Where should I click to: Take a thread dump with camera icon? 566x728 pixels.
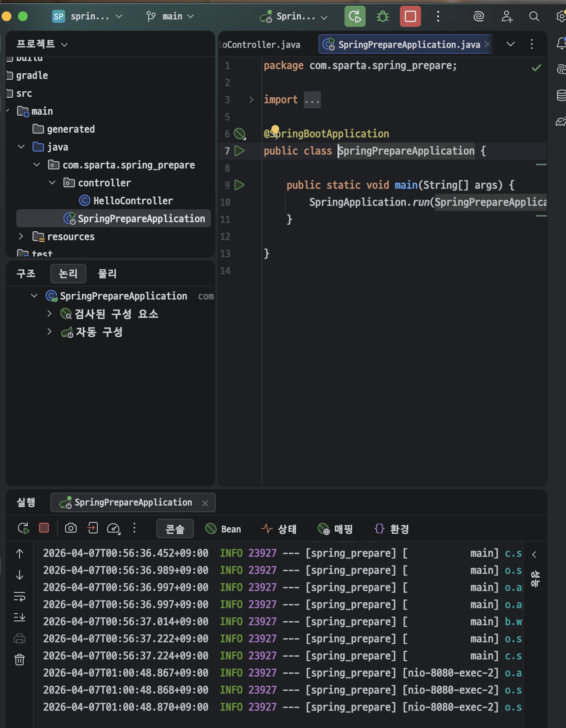71,528
